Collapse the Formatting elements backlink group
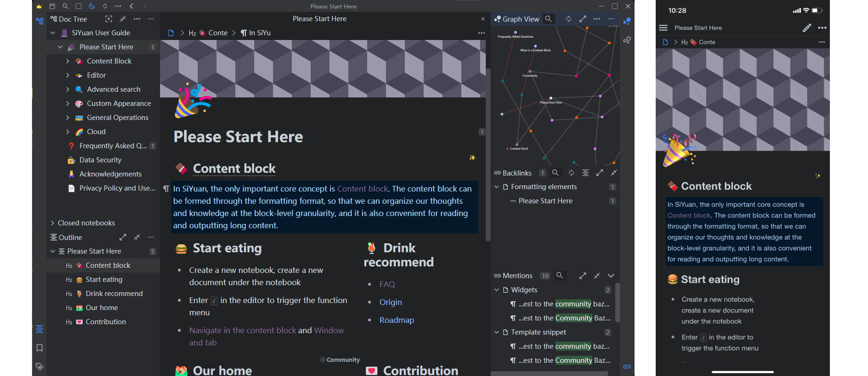Viewport: 868px width, 376px height. 497,187
